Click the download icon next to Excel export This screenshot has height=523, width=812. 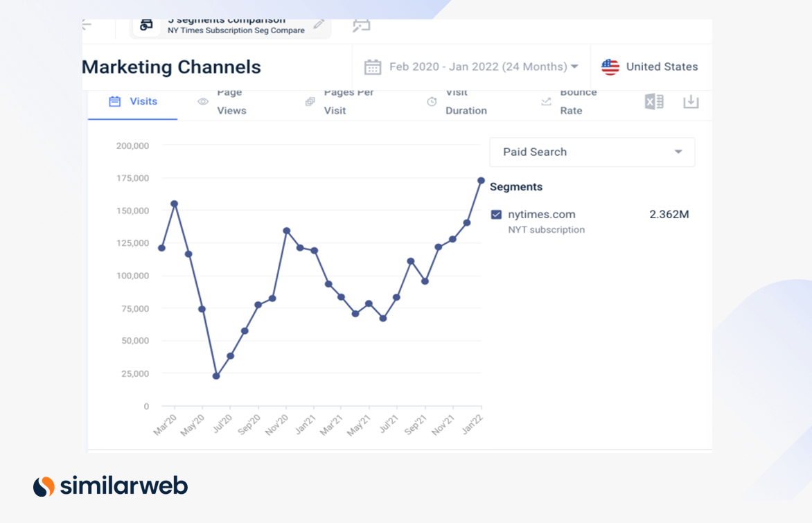690,102
